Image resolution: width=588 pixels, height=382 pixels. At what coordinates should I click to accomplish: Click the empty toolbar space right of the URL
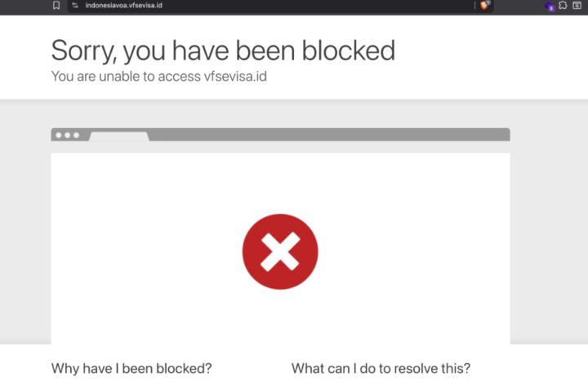click(x=327, y=5)
